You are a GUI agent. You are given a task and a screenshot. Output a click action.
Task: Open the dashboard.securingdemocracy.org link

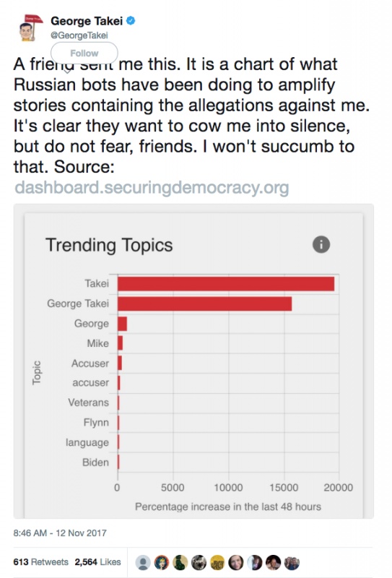[x=152, y=187]
